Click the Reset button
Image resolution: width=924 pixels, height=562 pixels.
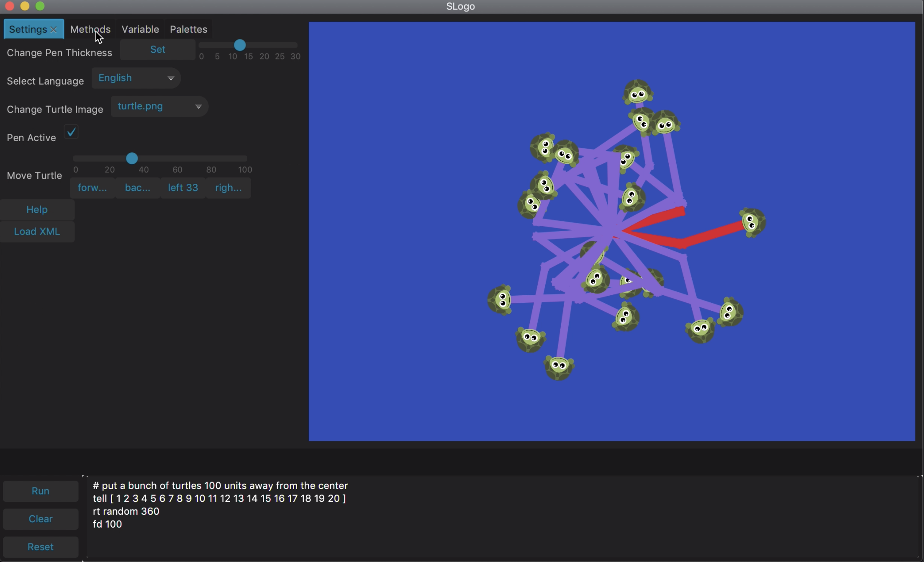tap(41, 547)
